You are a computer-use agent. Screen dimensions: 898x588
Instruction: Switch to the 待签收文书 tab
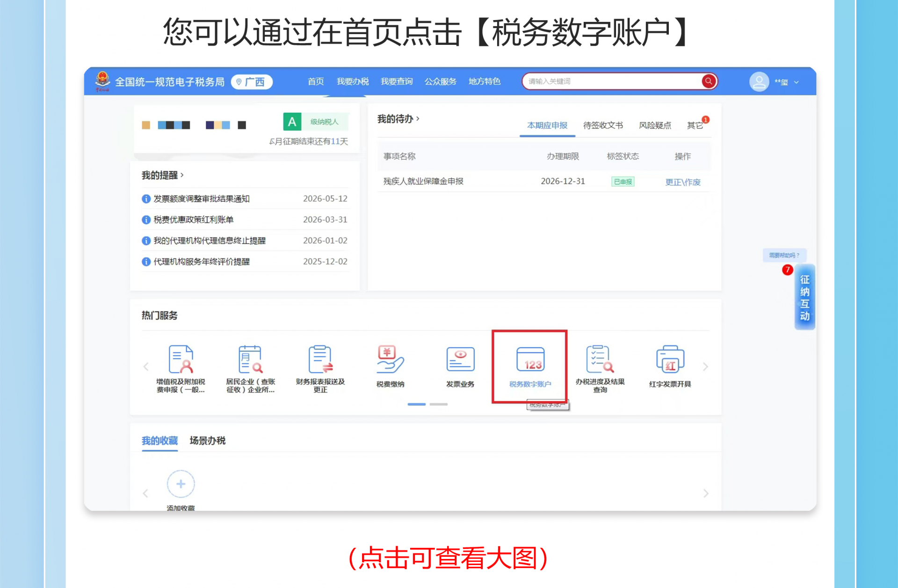pyautogui.click(x=603, y=125)
